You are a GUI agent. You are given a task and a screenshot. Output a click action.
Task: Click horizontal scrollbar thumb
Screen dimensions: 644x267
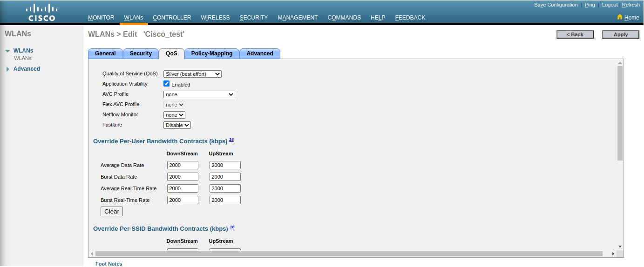(x=349, y=254)
